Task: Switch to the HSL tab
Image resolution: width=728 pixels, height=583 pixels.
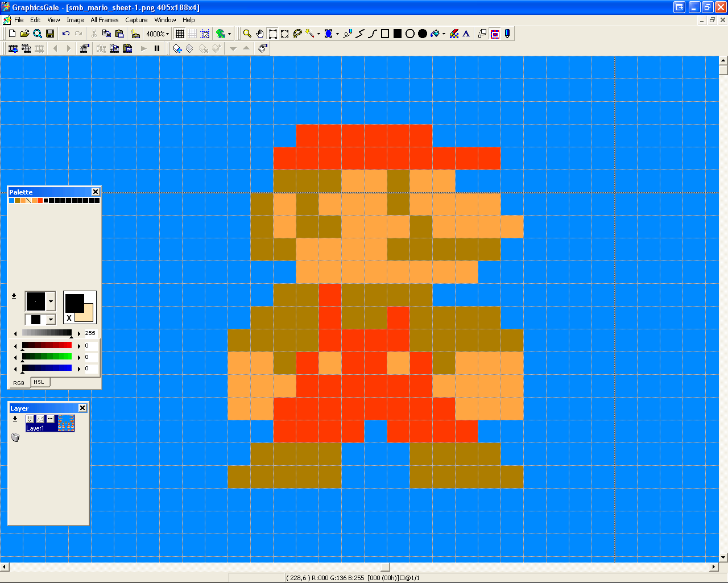Action: (x=39, y=382)
